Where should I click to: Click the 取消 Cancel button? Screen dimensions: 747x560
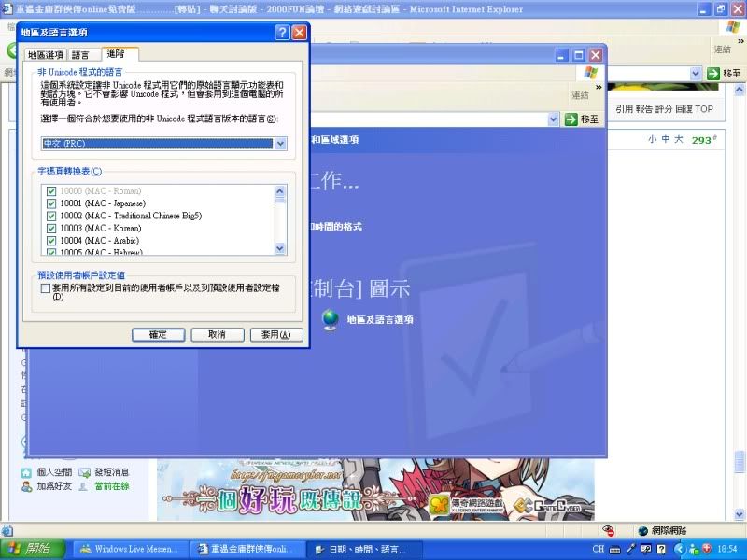[216, 334]
